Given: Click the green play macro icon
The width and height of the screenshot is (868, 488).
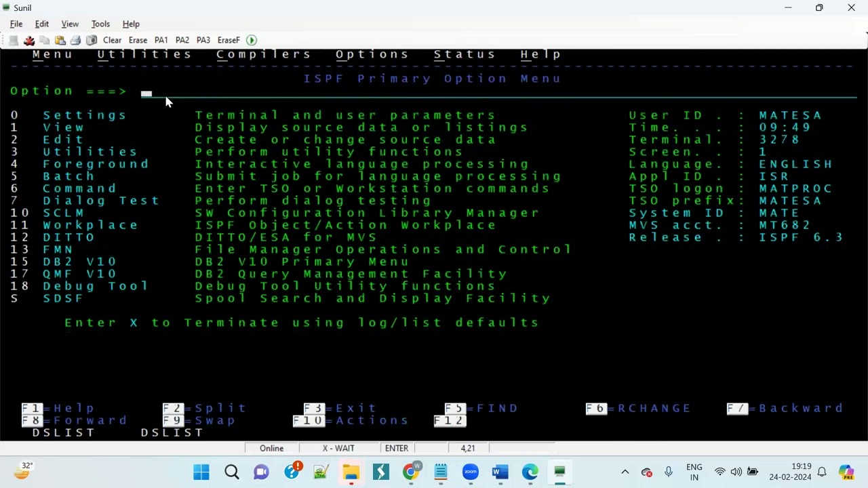Looking at the screenshot, I should [252, 40].
